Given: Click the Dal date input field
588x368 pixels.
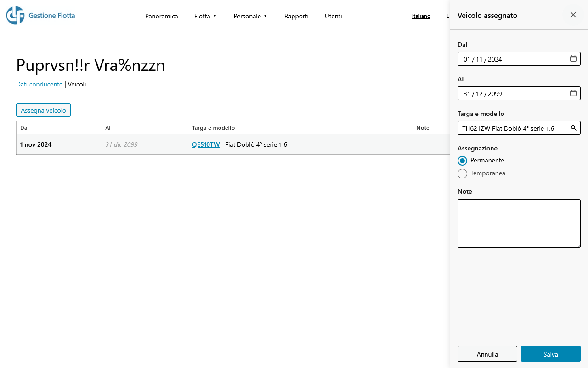Looking at the screenshot, I should click(519, 59).
